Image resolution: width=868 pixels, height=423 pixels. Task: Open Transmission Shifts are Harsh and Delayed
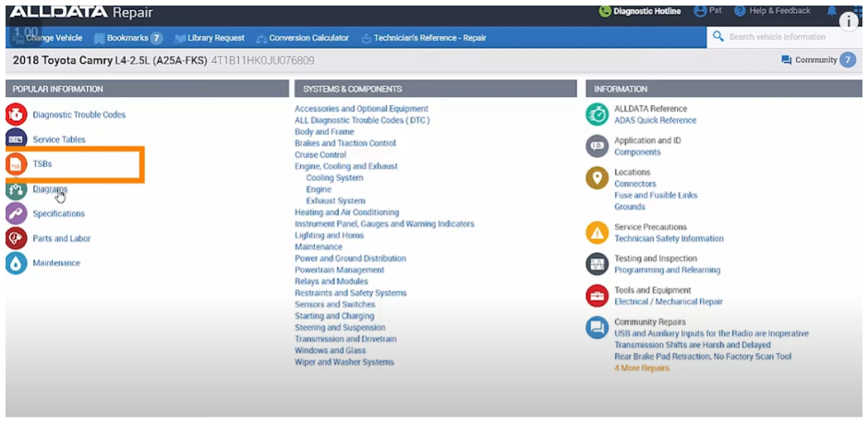point(693,344)
